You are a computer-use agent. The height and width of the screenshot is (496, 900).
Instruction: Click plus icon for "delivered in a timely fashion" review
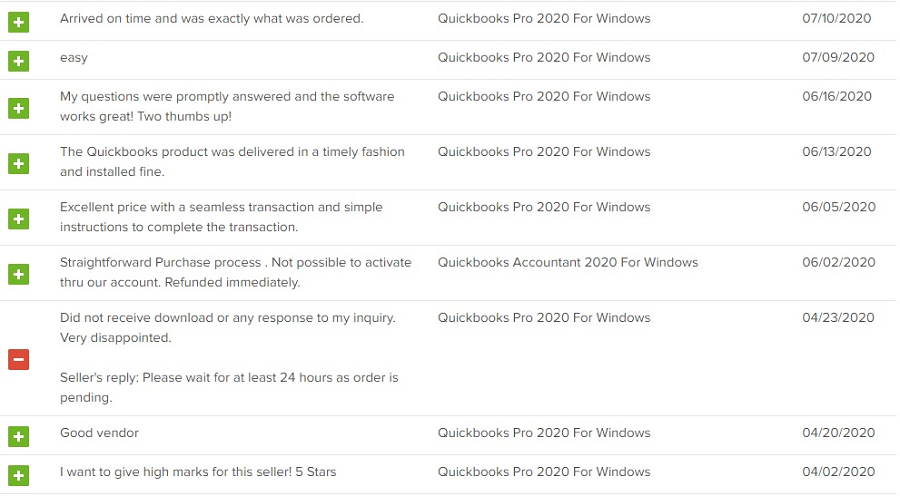point(18,162)
